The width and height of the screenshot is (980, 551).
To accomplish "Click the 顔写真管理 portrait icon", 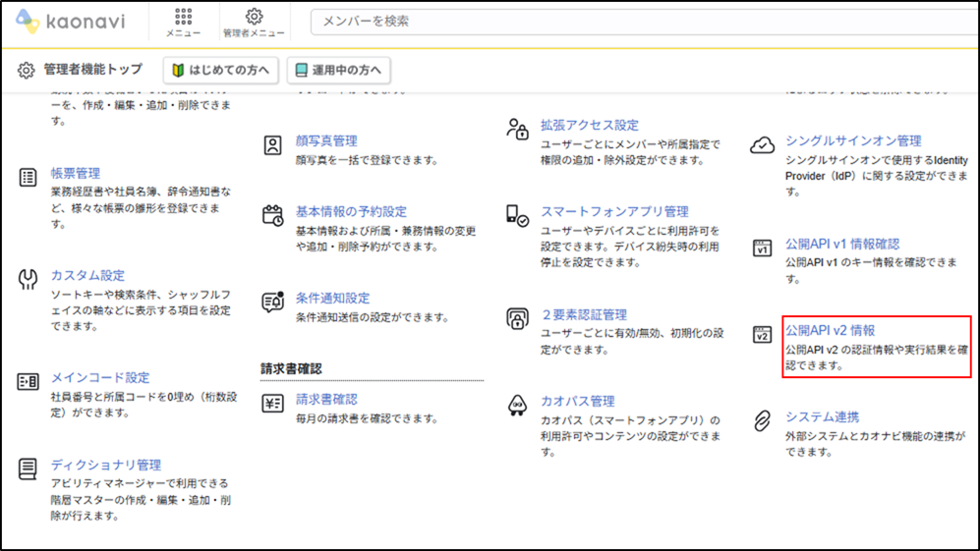I will point(272,145).
